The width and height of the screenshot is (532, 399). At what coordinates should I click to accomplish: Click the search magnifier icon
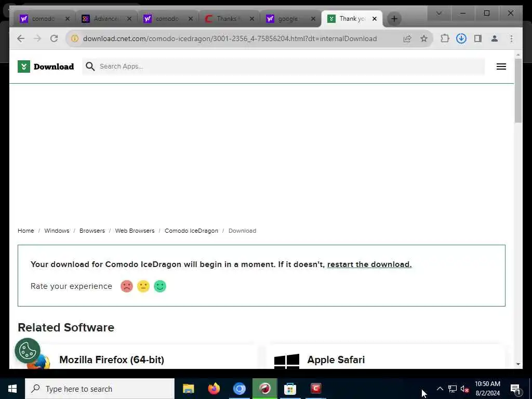[90, 66]
